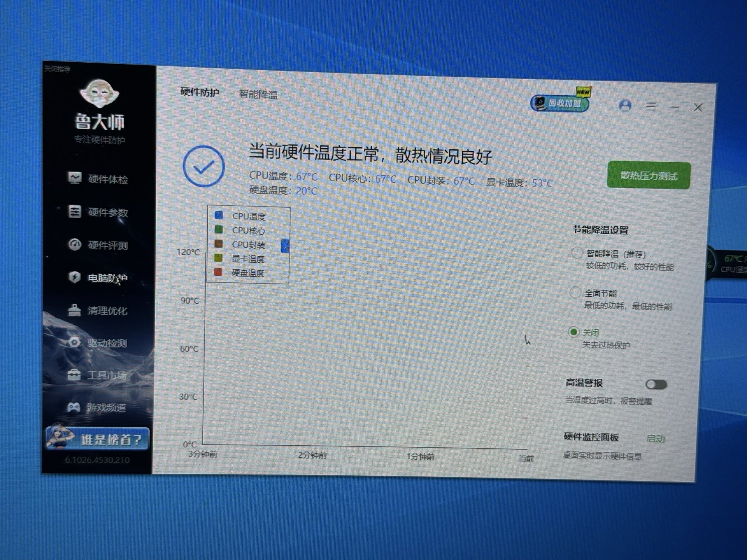Switch to 硬件防护 tab
The width and height of the screenshot is (747, 560).
[200, 92]
